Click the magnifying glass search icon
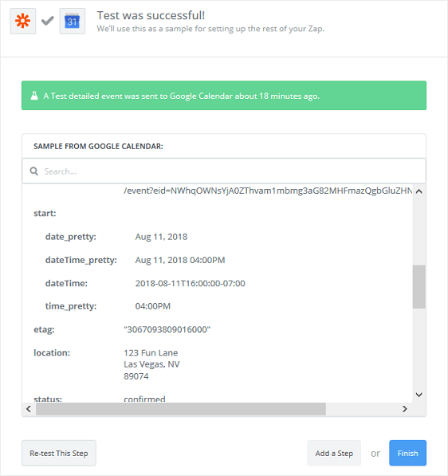Image resolution: width=448 pixels, height=476 pixels. [x=33, y=171]
